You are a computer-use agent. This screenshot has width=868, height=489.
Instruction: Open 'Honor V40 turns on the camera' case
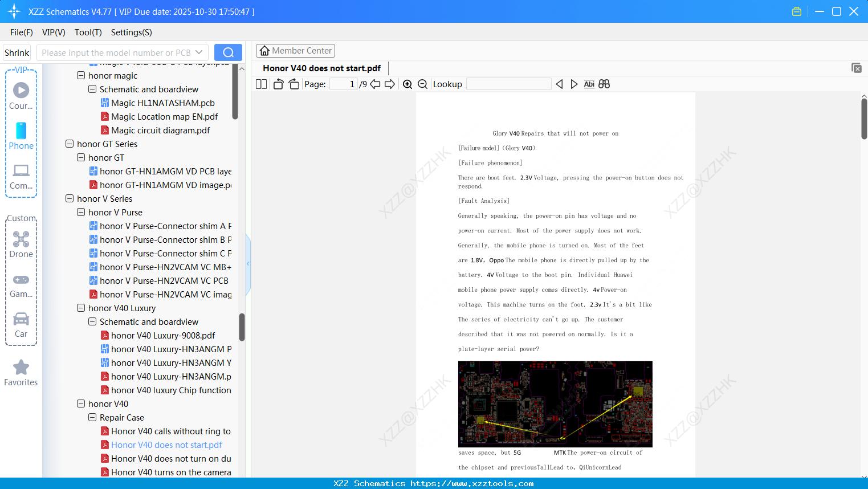click(x=166, y=472)
